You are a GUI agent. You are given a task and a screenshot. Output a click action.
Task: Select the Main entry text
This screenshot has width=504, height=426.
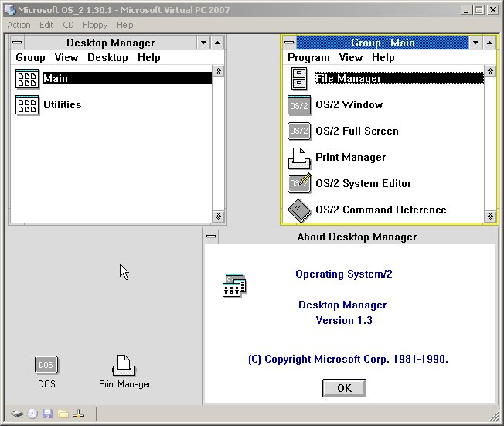click(56, 78)
